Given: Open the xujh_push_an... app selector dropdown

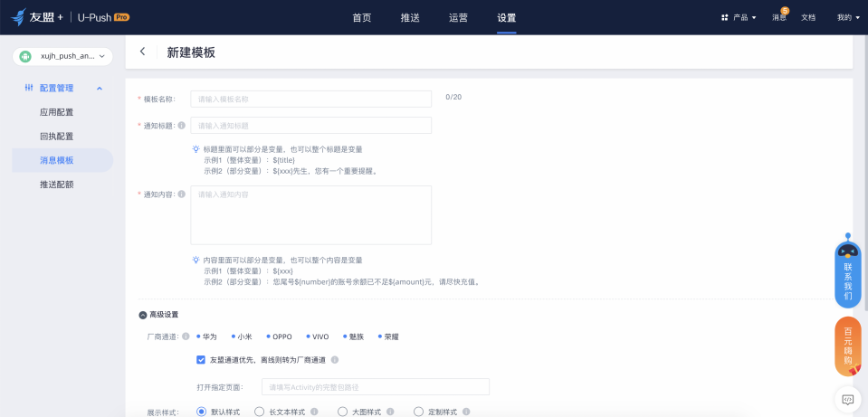Looking at the screenshot, I should coord(62,56).
